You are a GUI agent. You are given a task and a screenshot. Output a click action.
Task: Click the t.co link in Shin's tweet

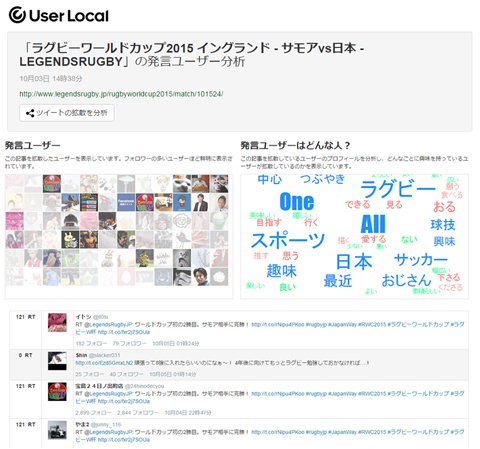104,363
